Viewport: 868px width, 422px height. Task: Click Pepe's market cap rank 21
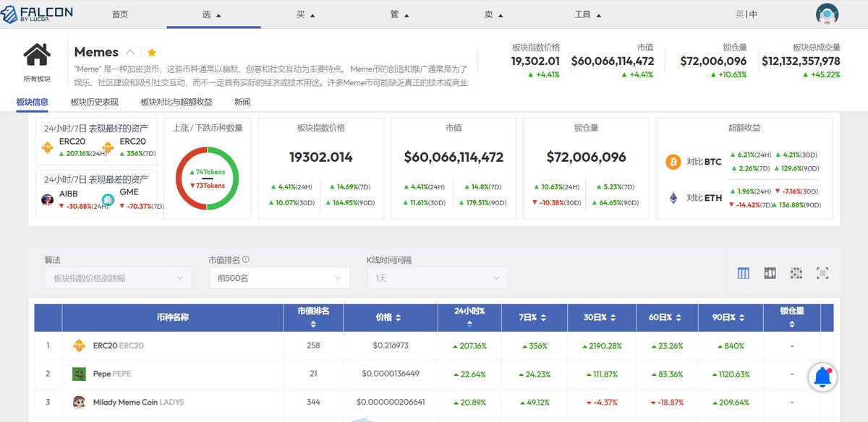tap(313, 374)
